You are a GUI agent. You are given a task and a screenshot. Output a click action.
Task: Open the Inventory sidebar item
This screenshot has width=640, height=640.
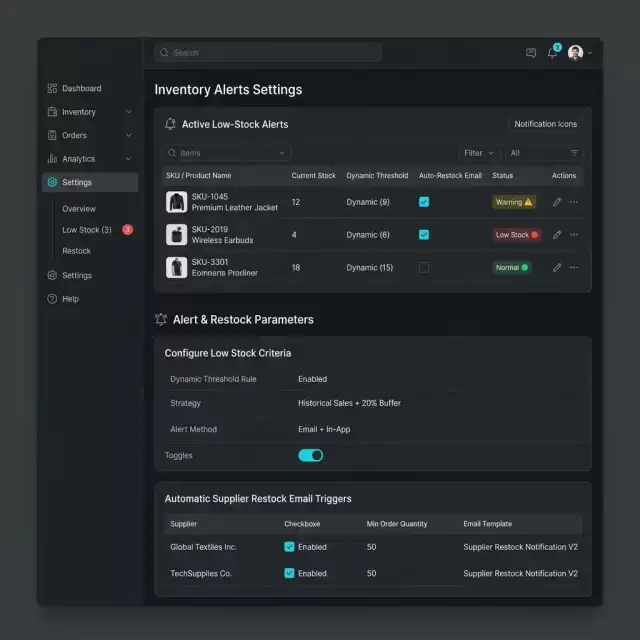(x=90, y=112)
